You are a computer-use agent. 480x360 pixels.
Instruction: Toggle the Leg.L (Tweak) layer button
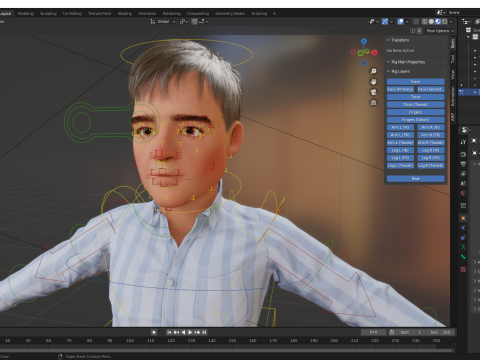(400, 165)
